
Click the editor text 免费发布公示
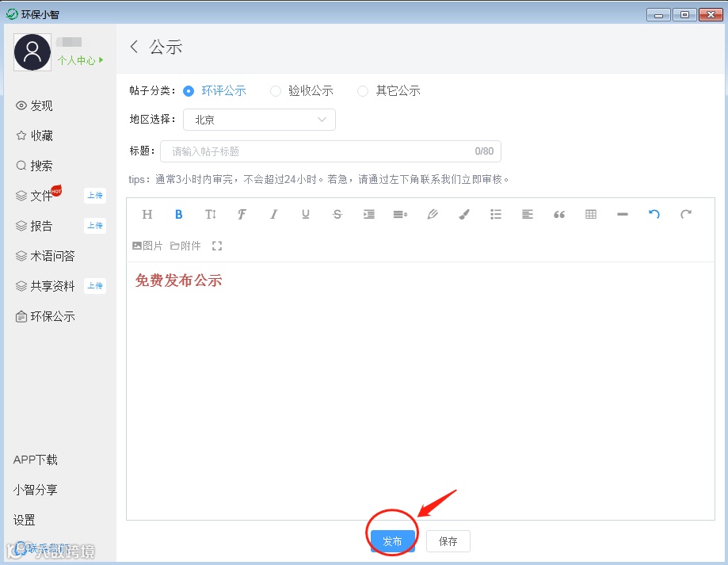[179, 281]
